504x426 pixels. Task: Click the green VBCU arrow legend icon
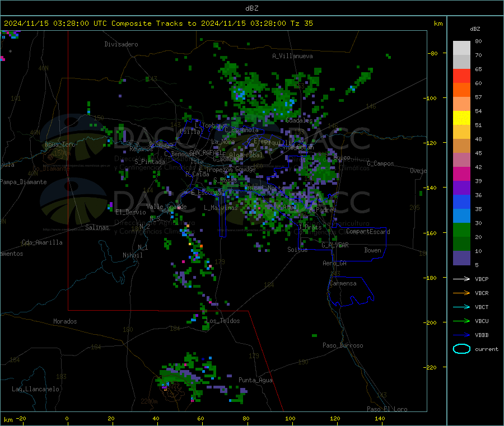click(461, 321)
